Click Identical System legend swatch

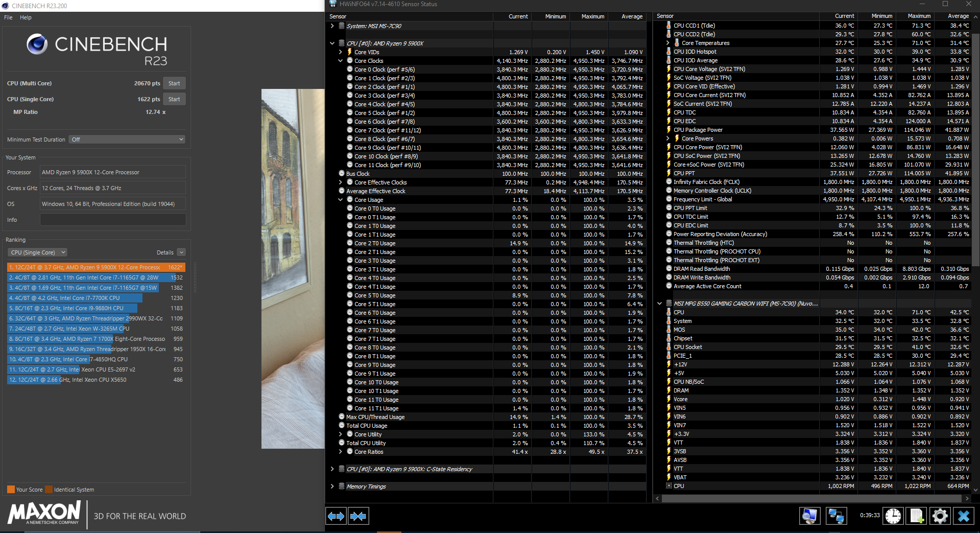[x=49, y=490]
